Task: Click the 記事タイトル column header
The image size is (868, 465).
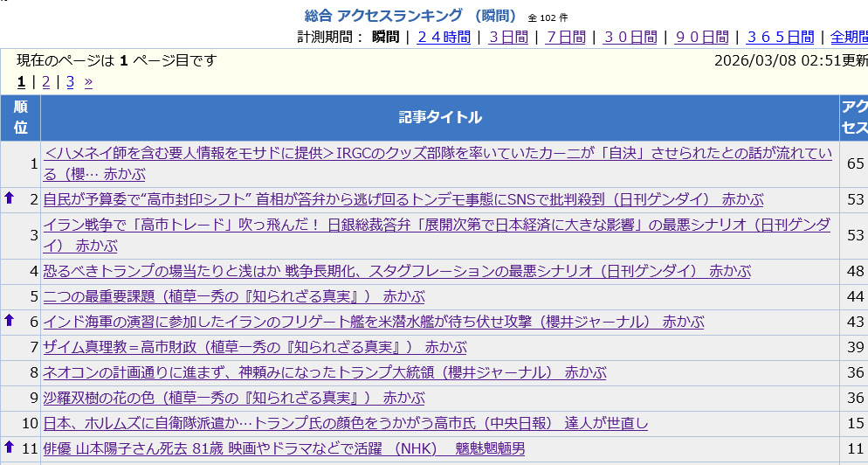Action: 440,117
